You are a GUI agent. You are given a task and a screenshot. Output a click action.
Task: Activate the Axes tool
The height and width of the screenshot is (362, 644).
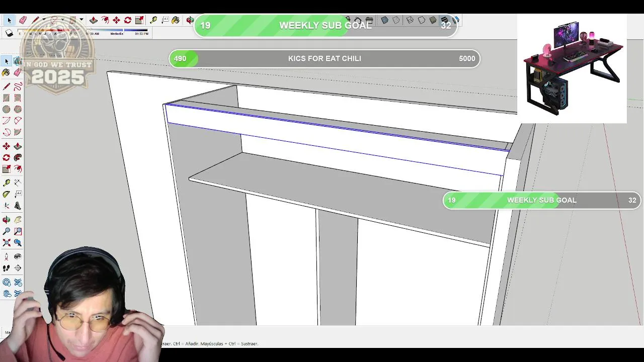tap(6, 206)
